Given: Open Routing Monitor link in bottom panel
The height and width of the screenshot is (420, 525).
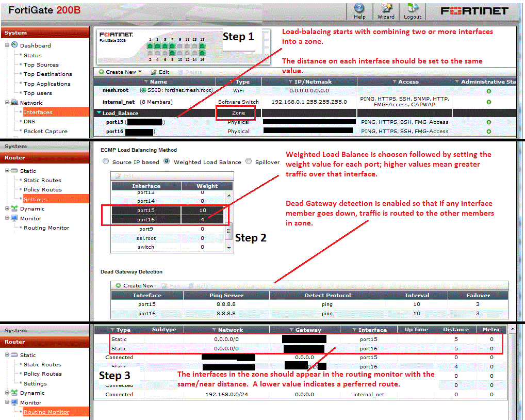Looking at the screenshot, I should pyautogui.click(x=46, y=412).
